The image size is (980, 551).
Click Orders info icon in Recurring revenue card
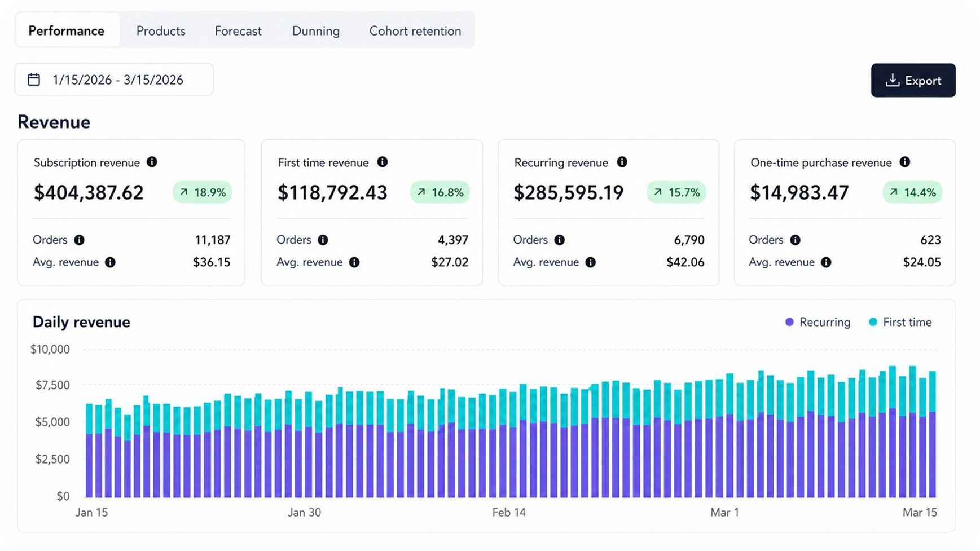click(x=560, y=240)
